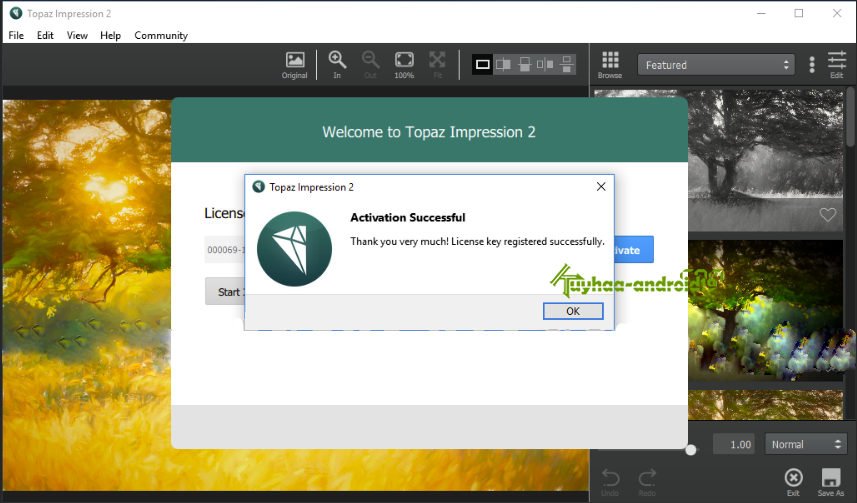
Task: Click the Fit to screen icon
Action: pyautogui.click(x=437, y=65)
